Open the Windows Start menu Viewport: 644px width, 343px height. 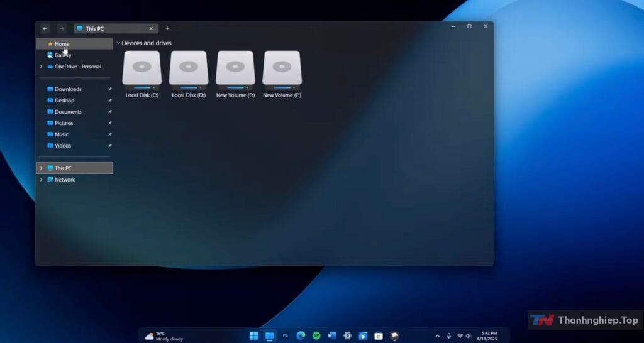coord(254,336)
